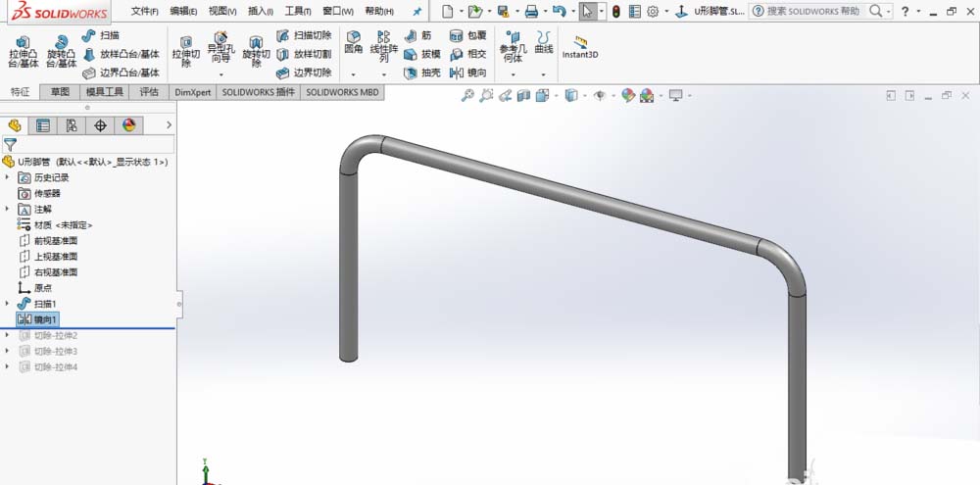The image size is (980, 485).
Task: Open the Options gear icon
Action: 653,11
